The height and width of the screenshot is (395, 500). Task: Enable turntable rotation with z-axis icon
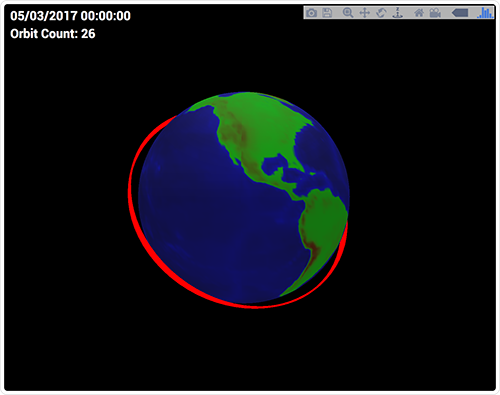[x=397, y=13]
